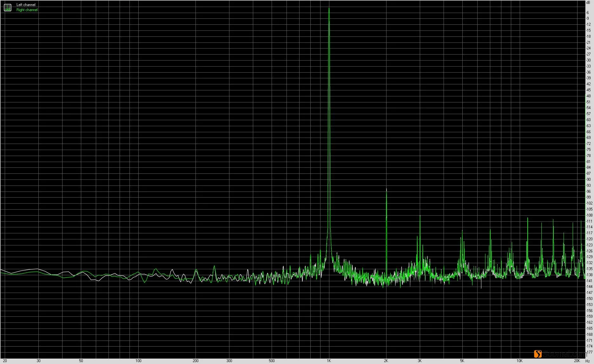Click the spectrum graph icon beside the legend

[x=8, y=7]
